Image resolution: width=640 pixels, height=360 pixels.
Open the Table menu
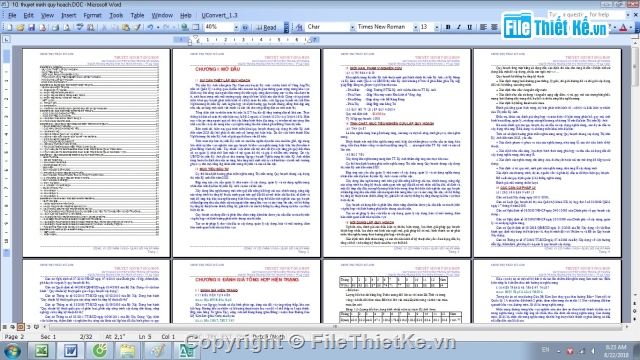pos(137,15)
